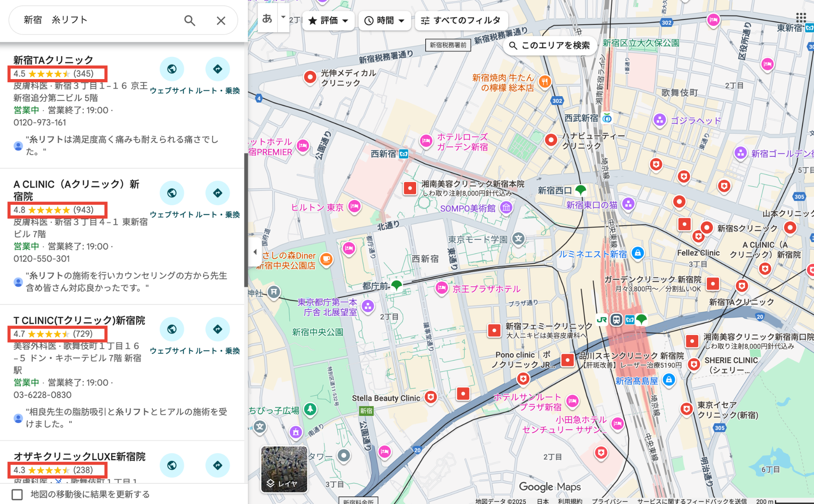Open すべてのフィルタ filters menu
This screenshot has width=814, height=504.
click(461, 21)
